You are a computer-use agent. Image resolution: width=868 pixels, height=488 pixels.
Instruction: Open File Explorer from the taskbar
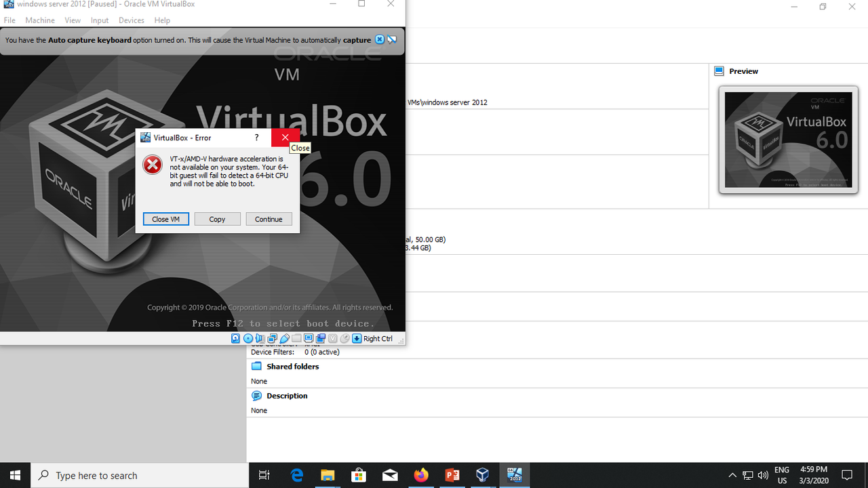328,475
